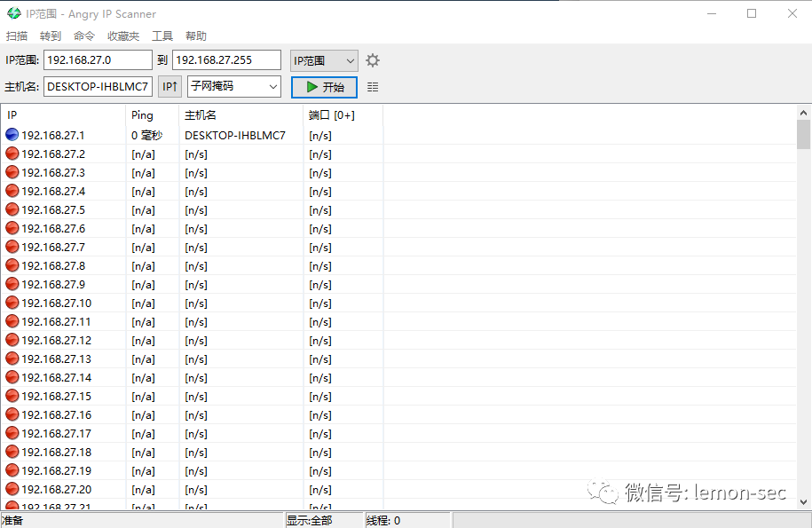This screenshot has width=812, height=528.
Task: Click the red status icon for 192.168.27.12
Action: coord(12,340)
